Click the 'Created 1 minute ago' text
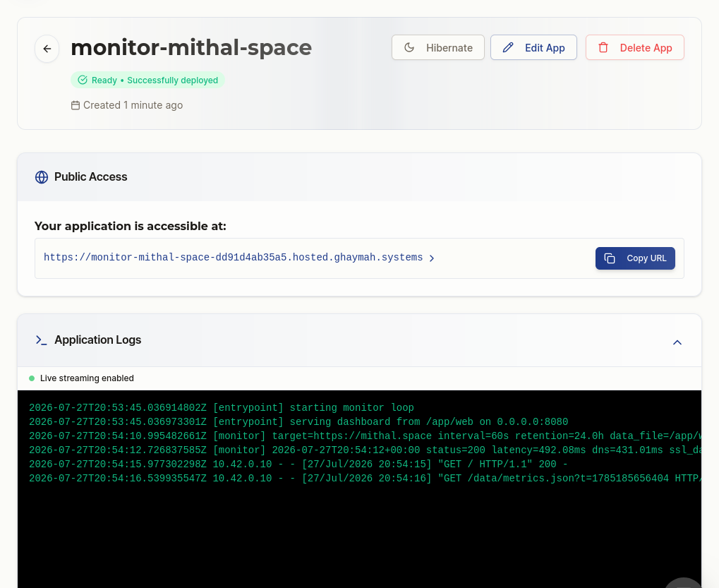This screenshot has width=719, height=588. [133, 105]
